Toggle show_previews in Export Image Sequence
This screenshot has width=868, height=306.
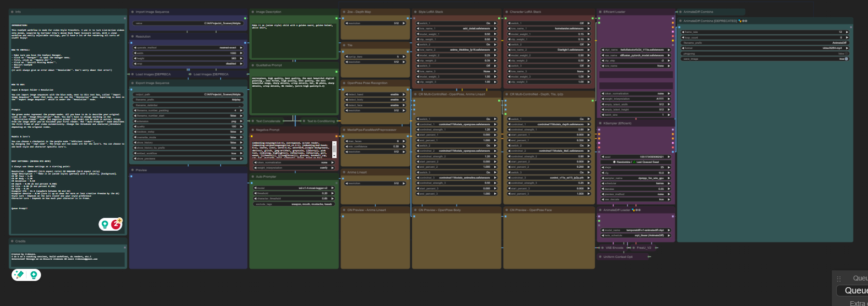click(x=189, y=159)
